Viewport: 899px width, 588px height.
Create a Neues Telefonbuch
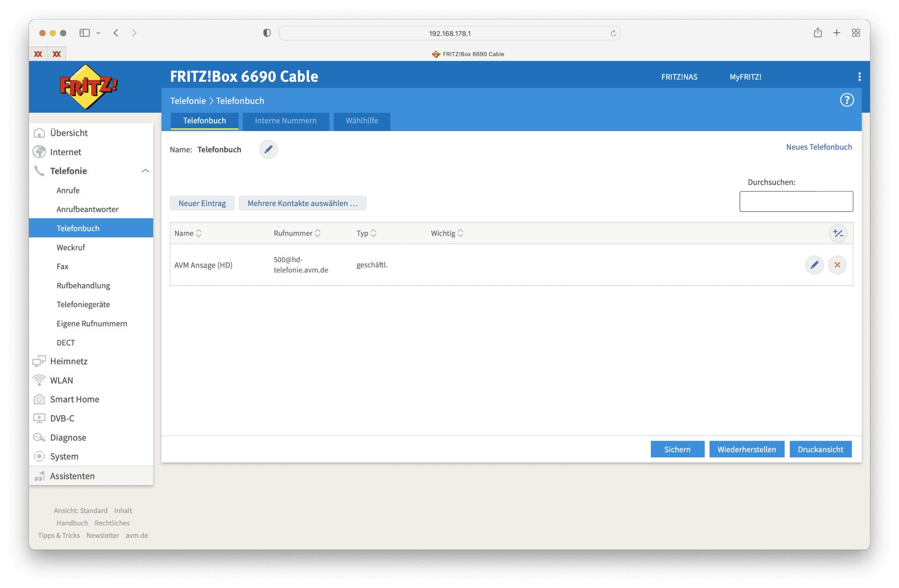[x=819, y=147]
